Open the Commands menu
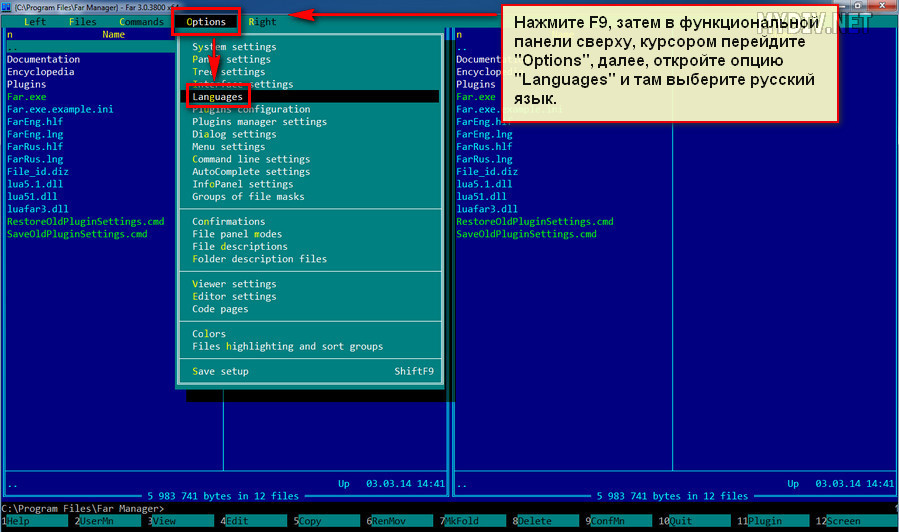This screenshot has height=532, width=899. tap(141, 21)
